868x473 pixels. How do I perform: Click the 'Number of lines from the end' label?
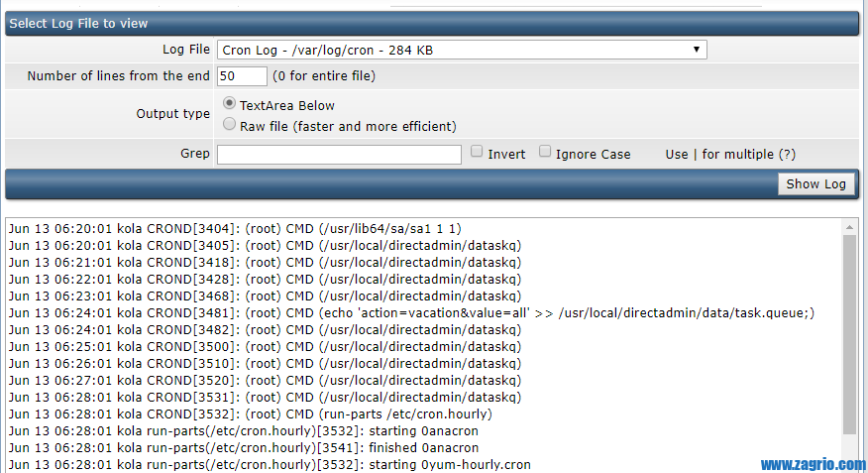tap(118, 76)
